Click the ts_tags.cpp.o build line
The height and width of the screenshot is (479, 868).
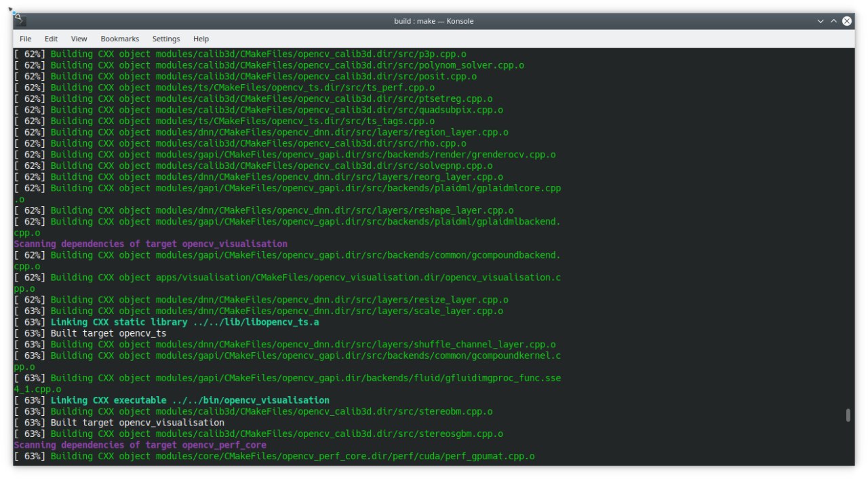click(x=224, y=121)
